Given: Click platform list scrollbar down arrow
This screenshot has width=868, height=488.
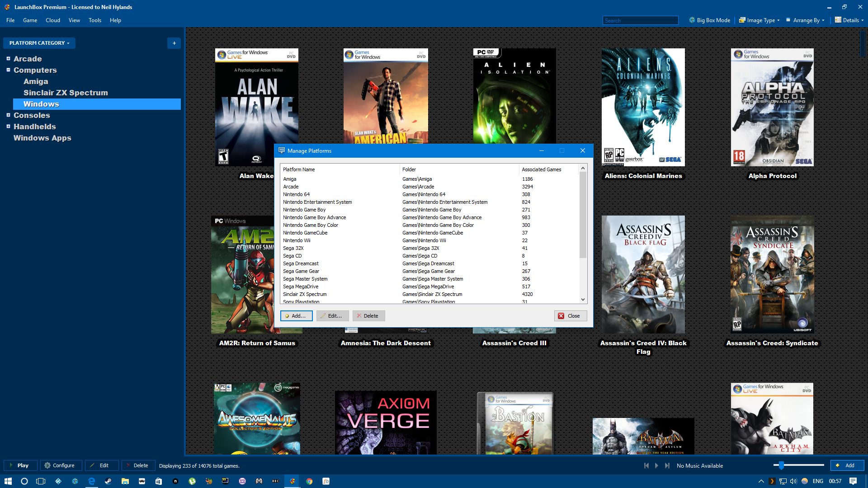Looking at the screenshot, I should (583, 299).
